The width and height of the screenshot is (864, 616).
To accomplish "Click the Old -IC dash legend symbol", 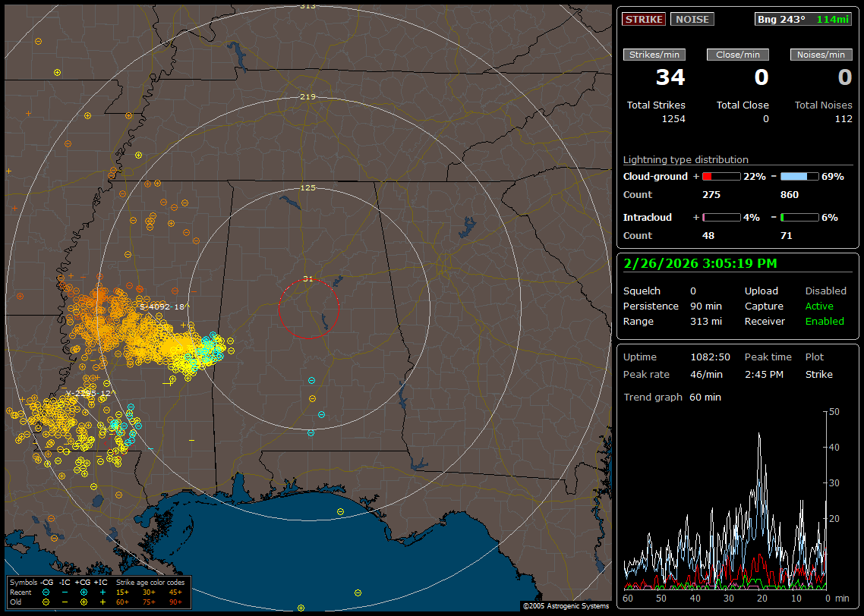I will 65,602.
